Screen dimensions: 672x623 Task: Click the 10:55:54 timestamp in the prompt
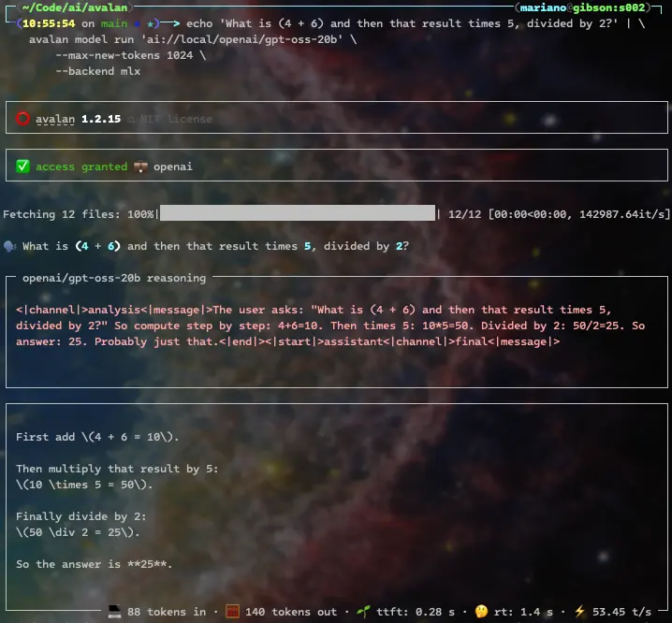pos(49,23)
